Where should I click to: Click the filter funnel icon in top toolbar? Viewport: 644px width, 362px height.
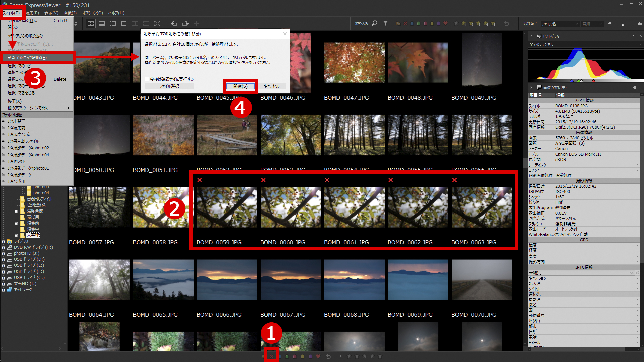coord(385,23)
